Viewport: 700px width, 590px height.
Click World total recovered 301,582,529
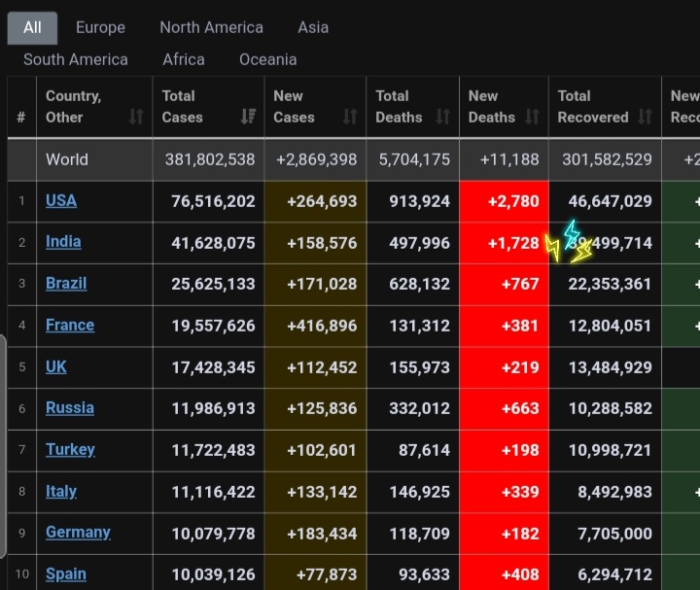(x=607, y=159)
